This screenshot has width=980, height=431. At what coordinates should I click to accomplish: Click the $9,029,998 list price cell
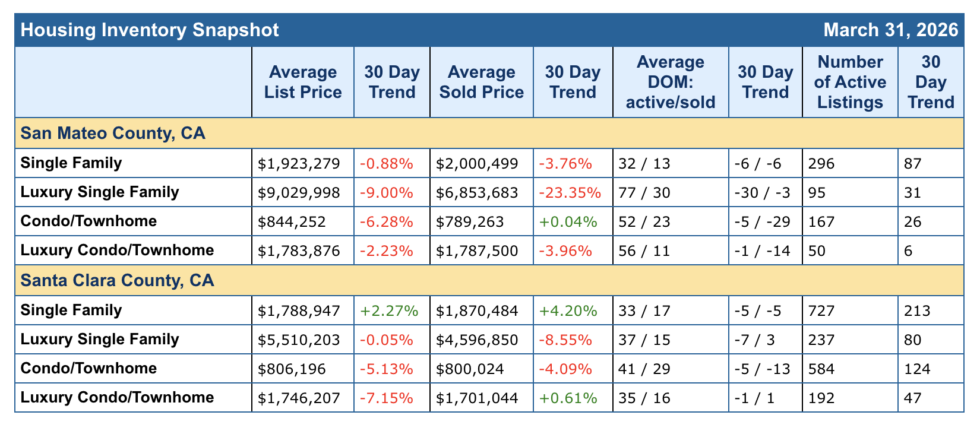point(299,192)
